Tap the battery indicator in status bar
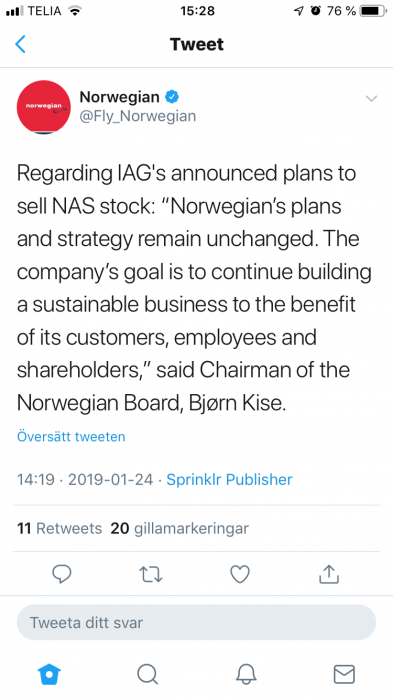Image resolution: width=393 pixels, height=700 pixels. [x=373, y=11]
